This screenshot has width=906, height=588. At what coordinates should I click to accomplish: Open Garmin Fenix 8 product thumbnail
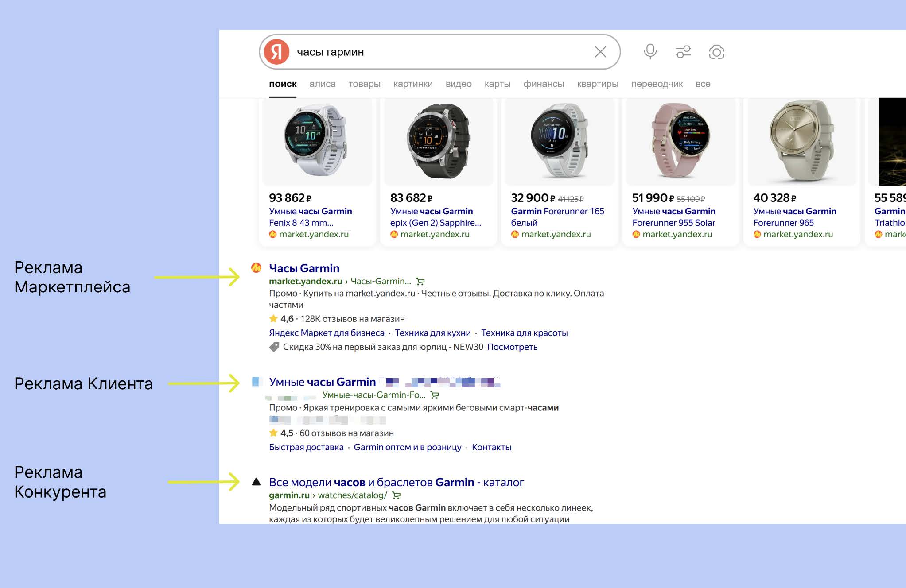point(316,142)
